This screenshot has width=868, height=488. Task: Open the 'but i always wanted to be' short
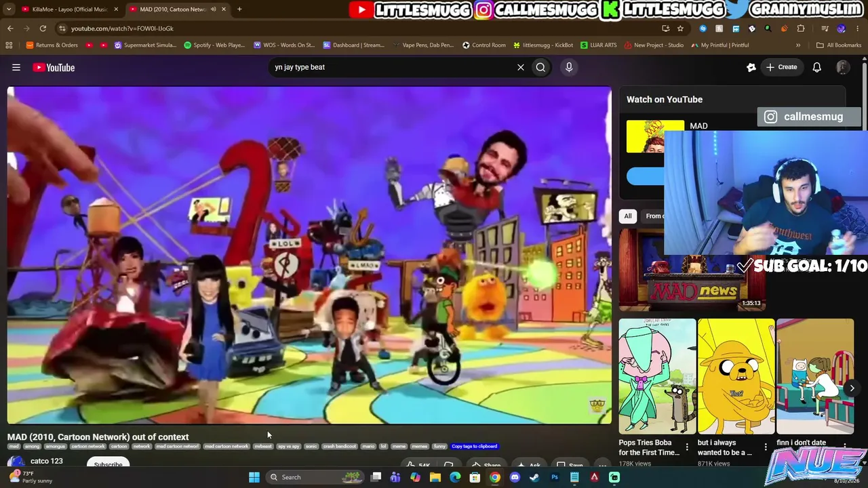(x=736, y=376)
